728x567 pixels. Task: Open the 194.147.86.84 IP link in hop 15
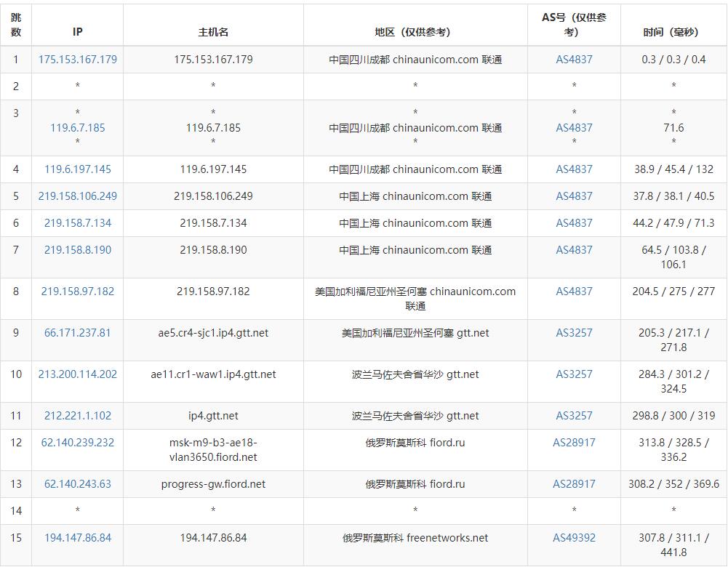(78, 537)
